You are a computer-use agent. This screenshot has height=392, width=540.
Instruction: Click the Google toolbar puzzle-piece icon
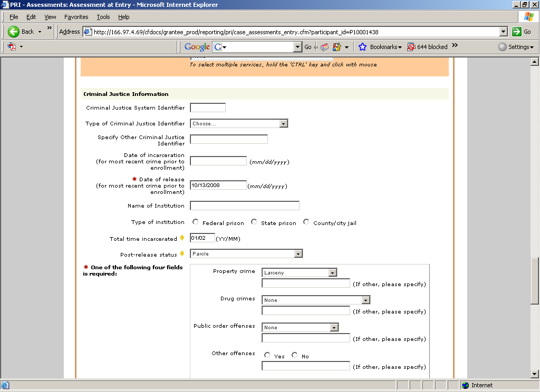coord(337,47)
